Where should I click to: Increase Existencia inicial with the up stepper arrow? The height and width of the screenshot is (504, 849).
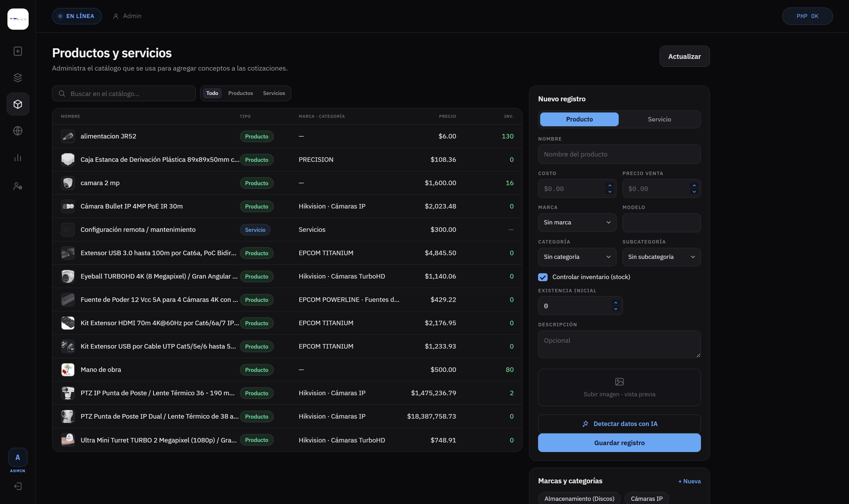pyautogui.click(x=615, y=303)
